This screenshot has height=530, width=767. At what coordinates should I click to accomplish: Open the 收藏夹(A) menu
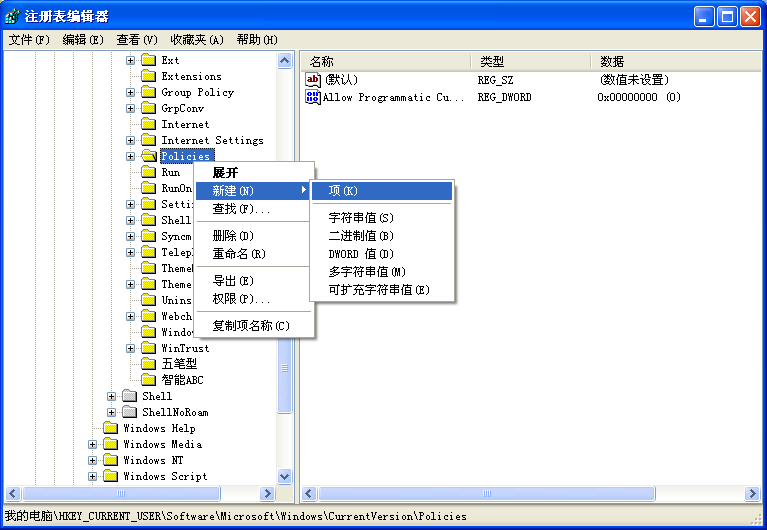[197, 40]
